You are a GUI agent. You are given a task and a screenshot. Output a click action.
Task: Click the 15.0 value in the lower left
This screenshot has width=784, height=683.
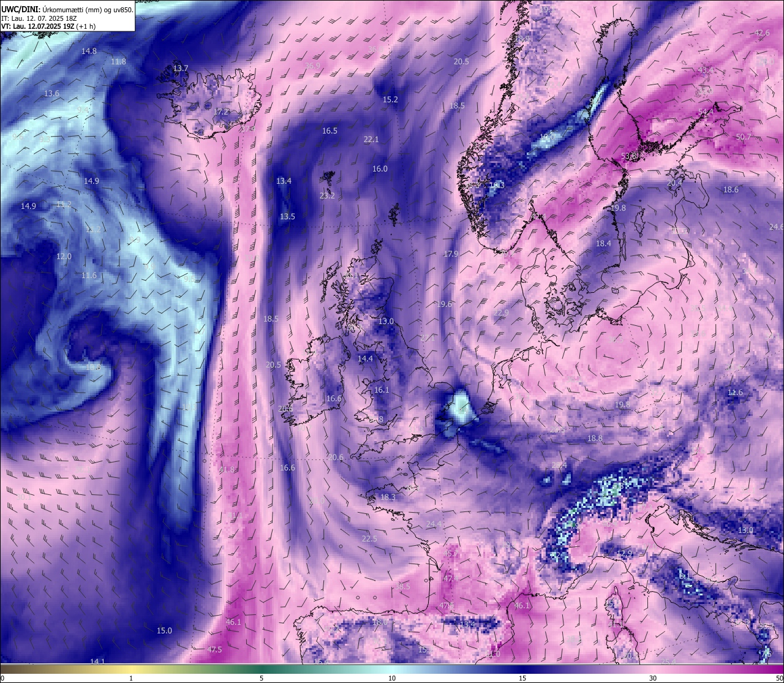(164, 631)
